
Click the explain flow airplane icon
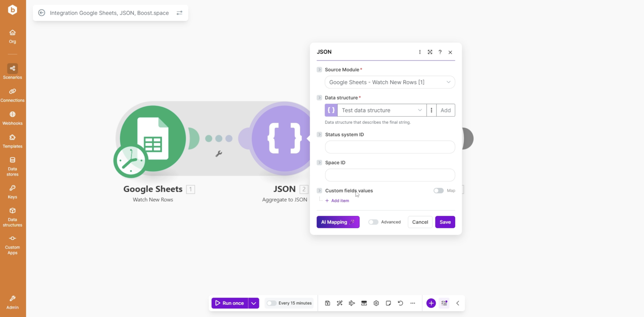pyautogui.click(x=352, y=303)
